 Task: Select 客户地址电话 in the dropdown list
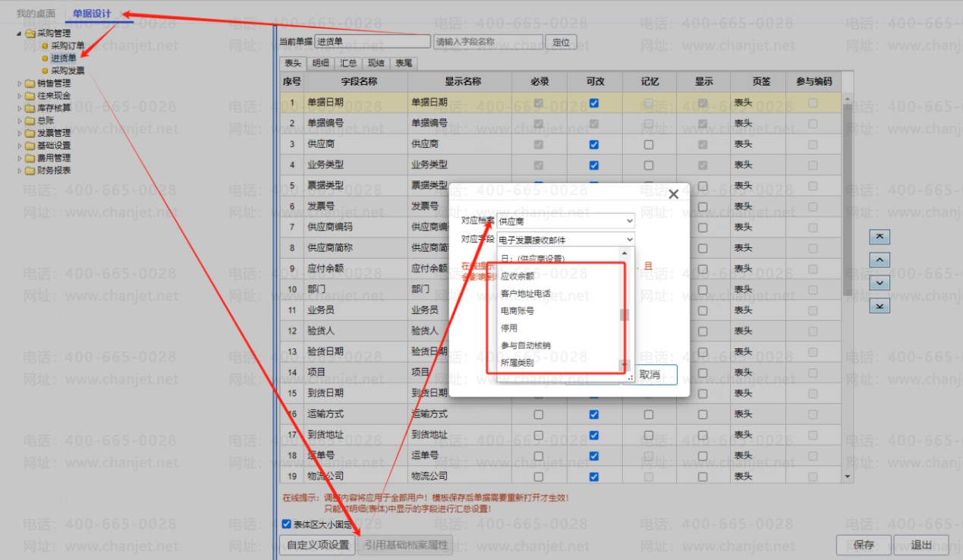pos(559,294)
